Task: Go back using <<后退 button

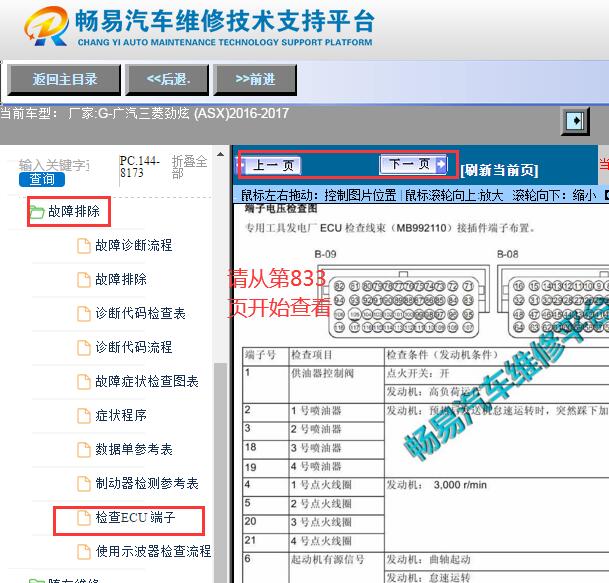Action: pos(167,80)
